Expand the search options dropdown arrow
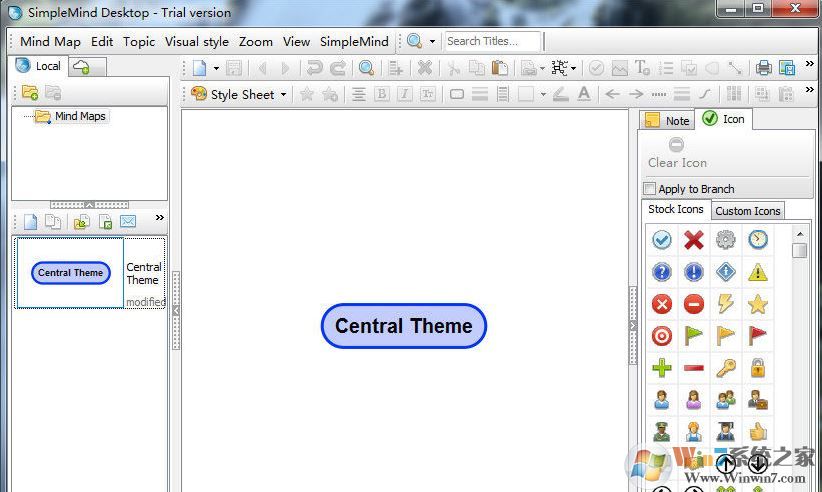Image resolution: width=822 pixels, height=492 pixels. click(x=432, y=42)
